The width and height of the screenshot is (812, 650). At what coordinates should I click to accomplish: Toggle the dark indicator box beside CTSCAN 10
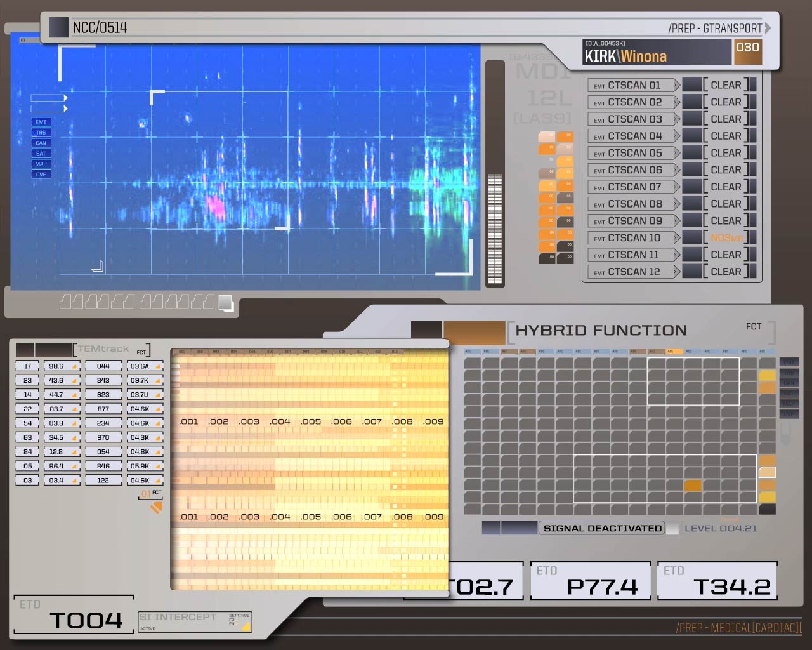point(692,238)
